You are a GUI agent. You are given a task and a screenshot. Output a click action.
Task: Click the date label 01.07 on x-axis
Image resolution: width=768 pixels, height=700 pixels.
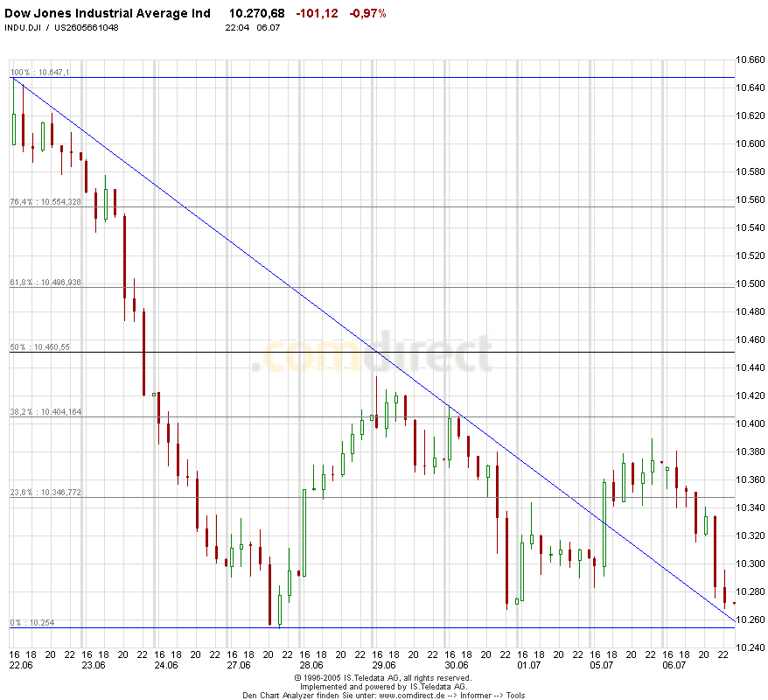pos(529,665)
